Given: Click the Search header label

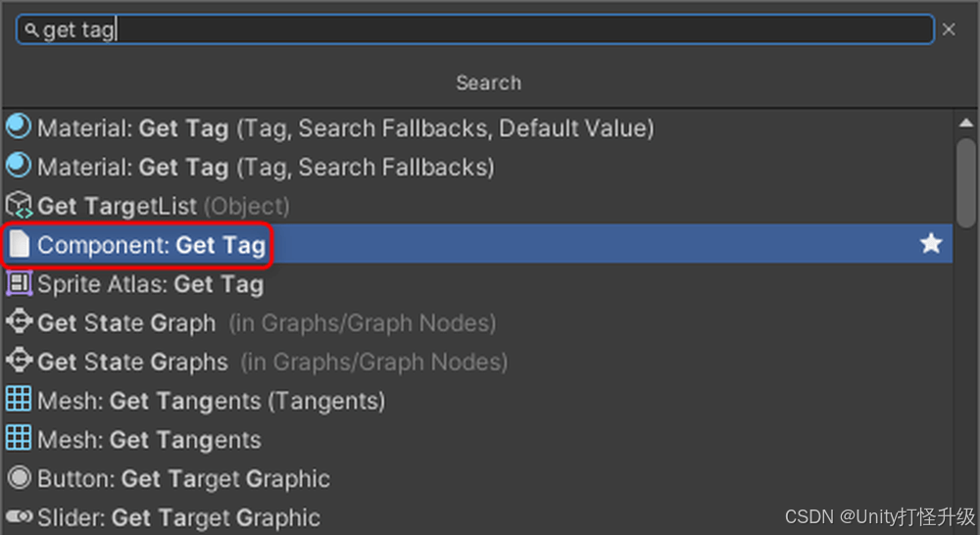Looking at the screenshot, I should point(488,83).
